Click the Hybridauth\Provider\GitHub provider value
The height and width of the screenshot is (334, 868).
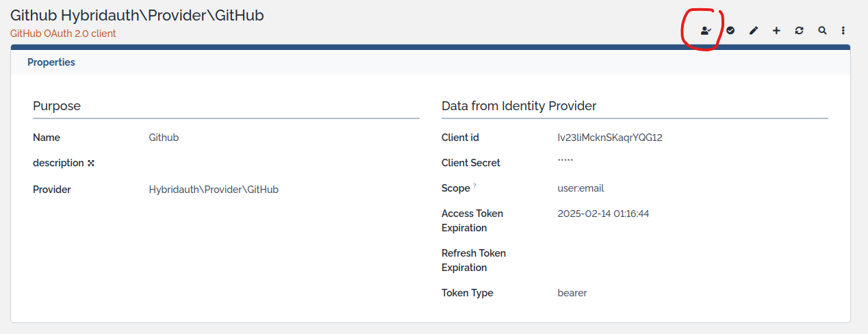(x=214, y=190)
